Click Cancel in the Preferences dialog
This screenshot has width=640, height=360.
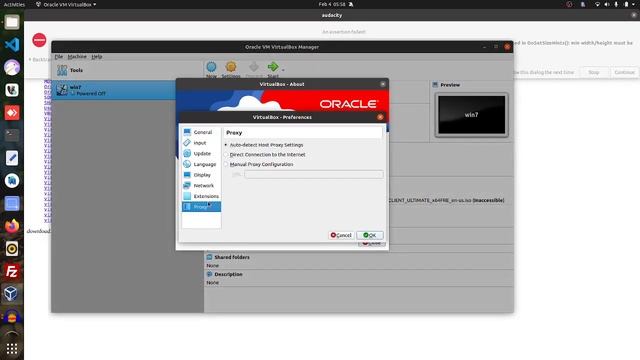coord(341,235)
